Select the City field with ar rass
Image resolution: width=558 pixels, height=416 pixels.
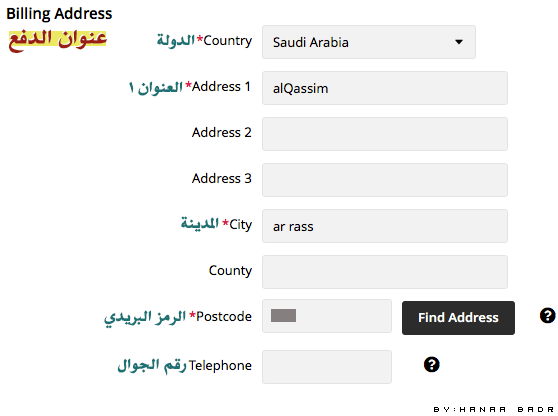point(385,226)
